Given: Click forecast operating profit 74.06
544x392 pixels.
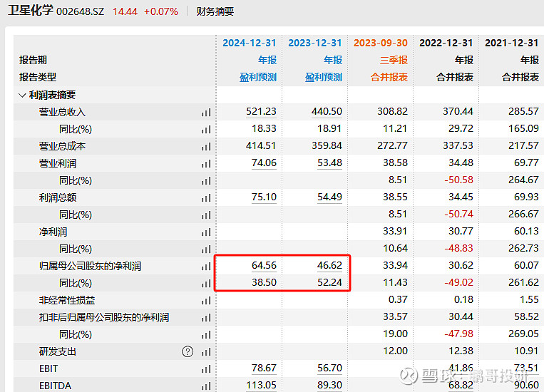Looking at the screenshot, I should click(264, 163).
